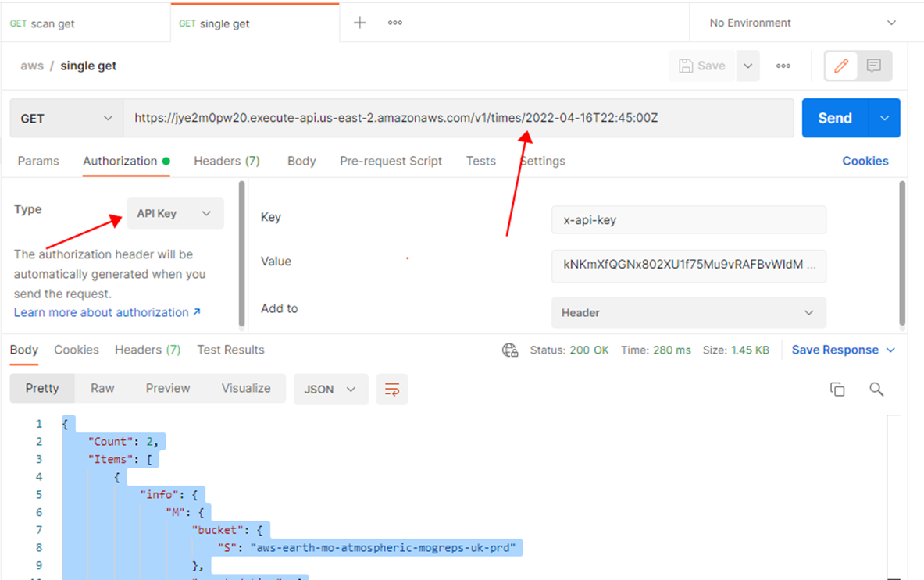Open Learn more about authorization link
The image size is (924, 580).
click(x=107, y=313)
